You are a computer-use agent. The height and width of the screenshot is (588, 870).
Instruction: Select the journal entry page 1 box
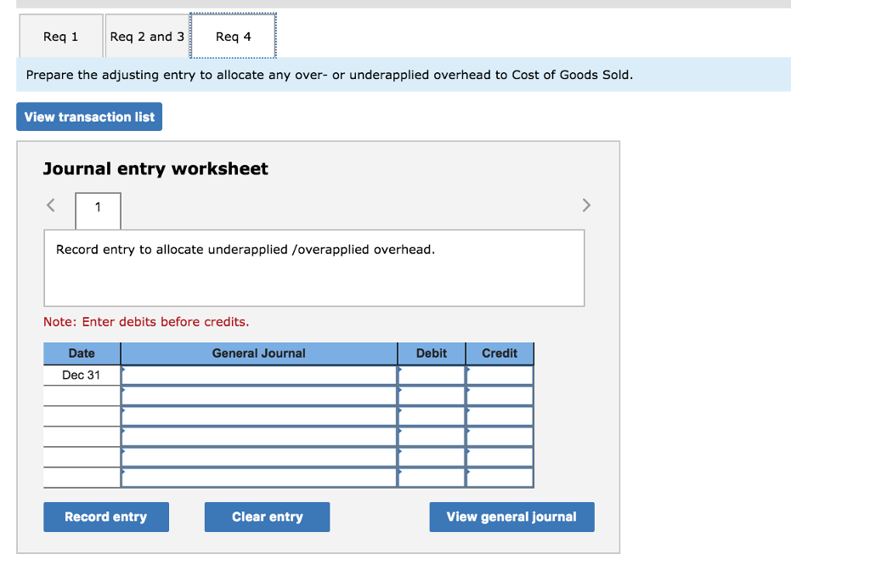(x=97, y=211)
